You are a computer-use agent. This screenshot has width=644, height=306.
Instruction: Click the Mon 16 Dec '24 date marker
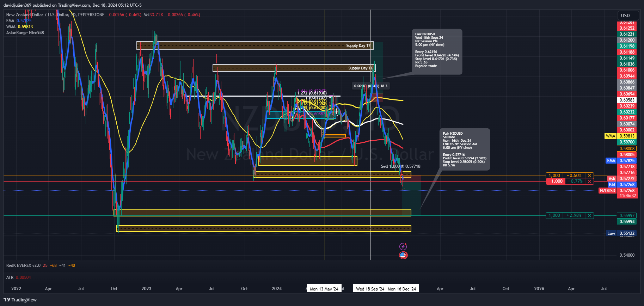(402, 289)
